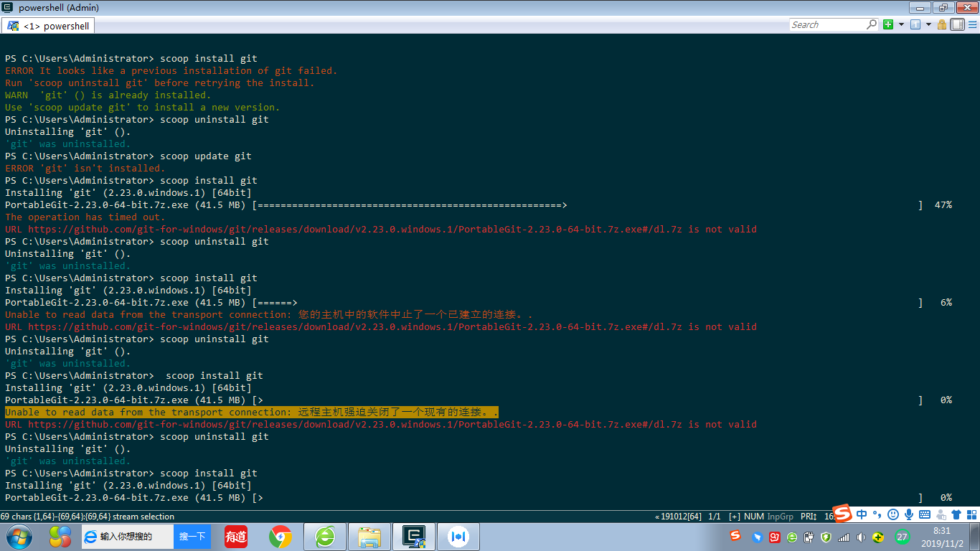
Task: Expand the active consoles list dropdown arrow
Action: [928, 24]
